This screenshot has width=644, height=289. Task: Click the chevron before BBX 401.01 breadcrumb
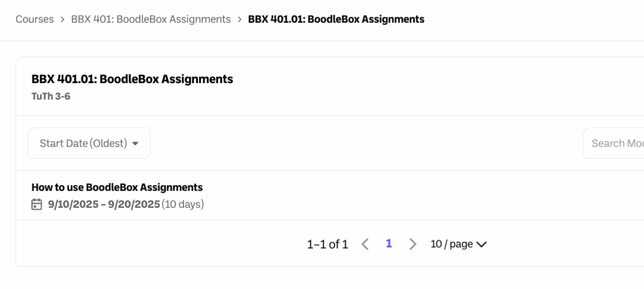coord(240,20)
